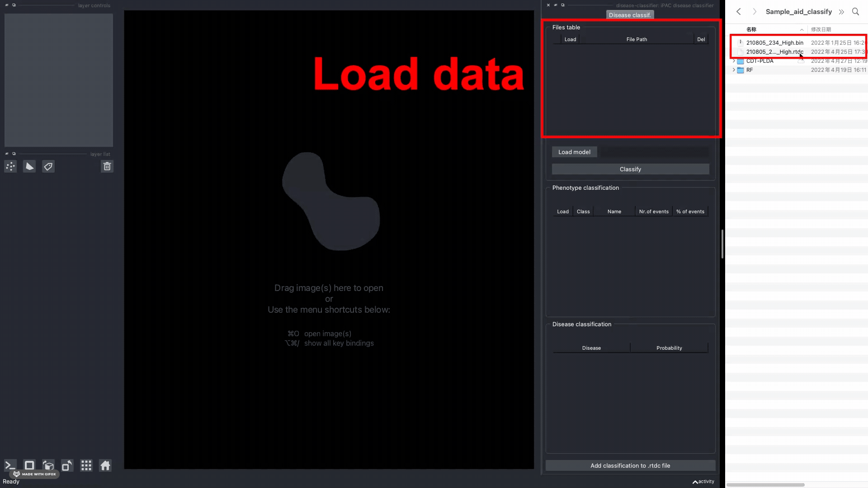The width and height of the screenshot is (868, 488).
Task: Expand the RF folder
Action: point(734,70)
